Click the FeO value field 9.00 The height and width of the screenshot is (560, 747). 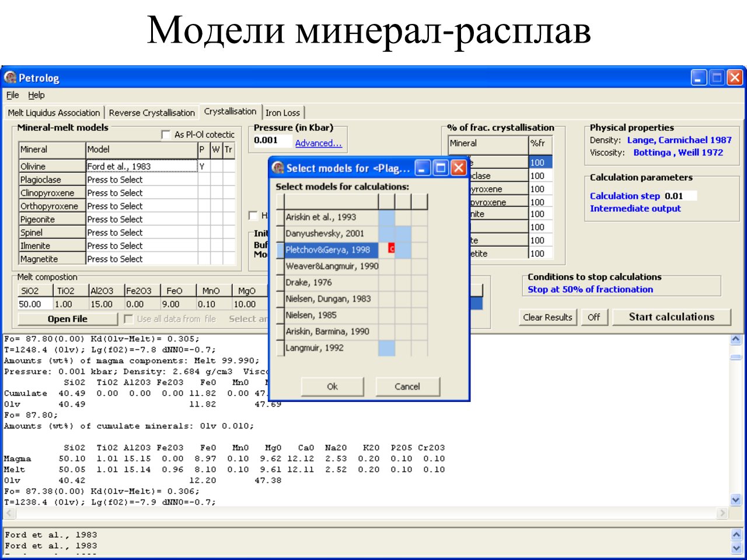(x=178, y=304)
